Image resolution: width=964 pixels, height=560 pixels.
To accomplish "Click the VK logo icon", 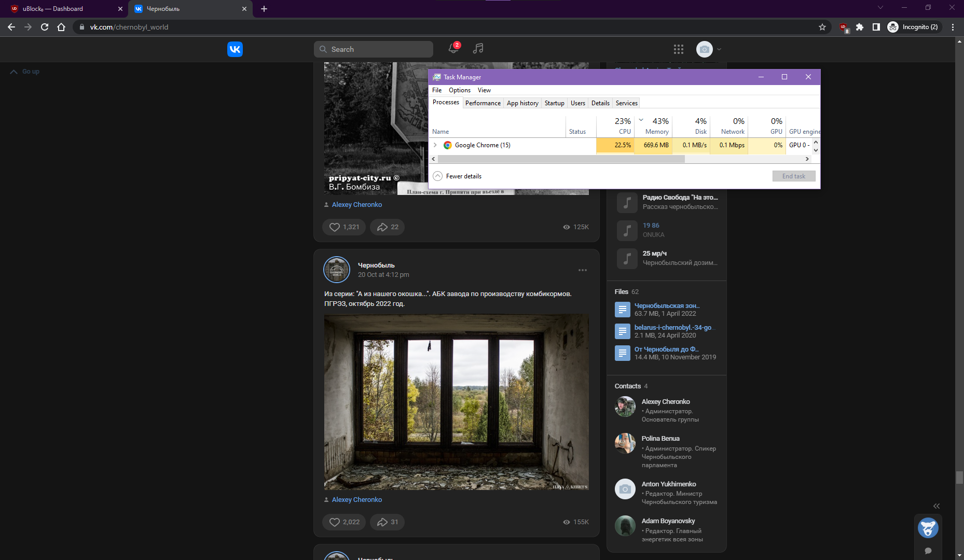I will click(235, 49).
